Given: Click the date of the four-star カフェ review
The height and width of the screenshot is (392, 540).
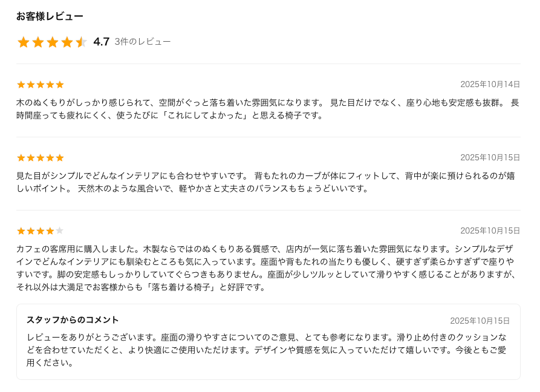Looking at the screenshot, I should [x=490, y=231].
